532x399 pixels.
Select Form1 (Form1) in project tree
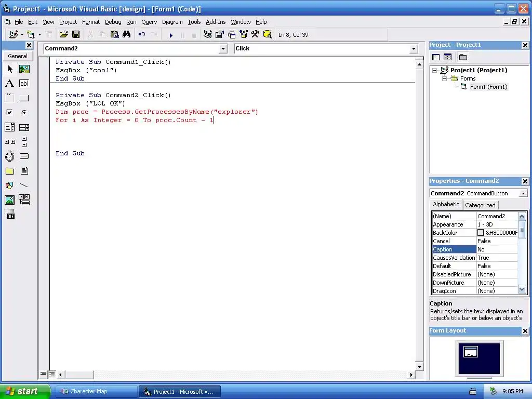(488, 87)
